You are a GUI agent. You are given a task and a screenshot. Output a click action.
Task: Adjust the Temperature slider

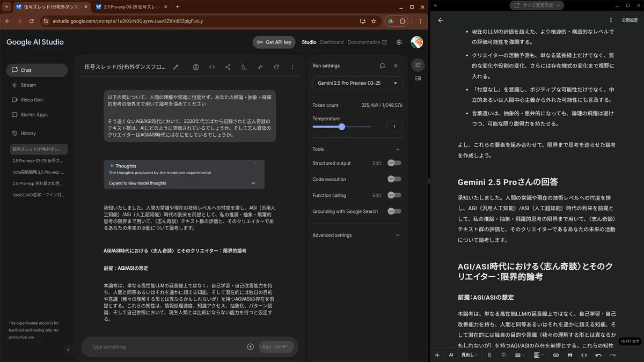(342, 127)
